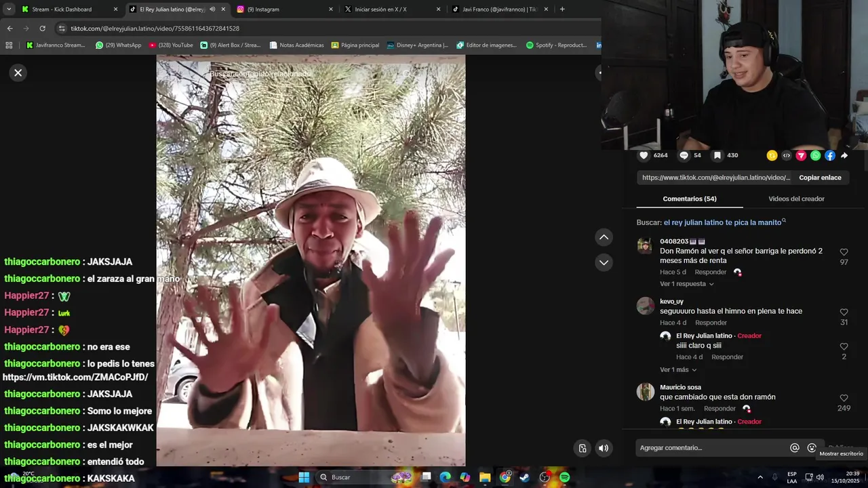The width and height of the screenshot is (868, 488).
Task: Switch to Videos del creador tab
Action: click(x=796, y=199)
